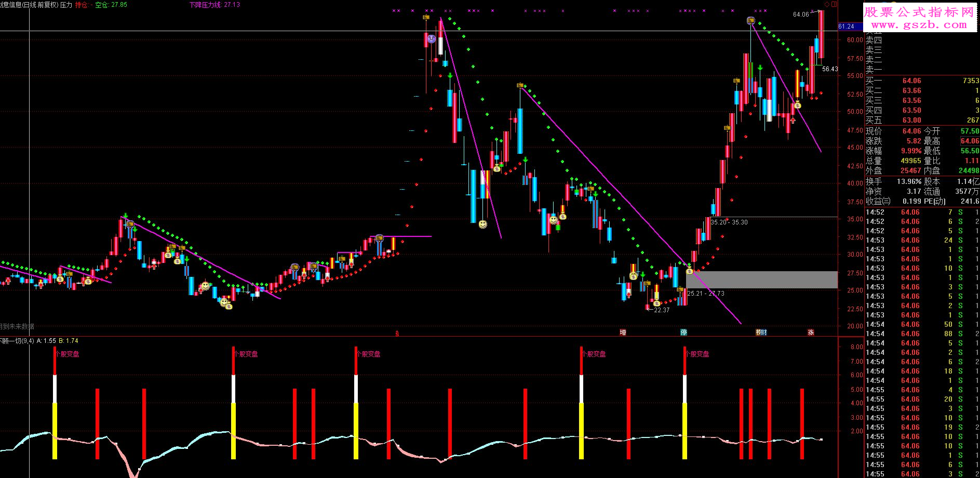Image resolution: width=980 pixels, height=478 pixels.
Task: Click the red up arrow beside the 50.00 level
Action: (793, 120)
